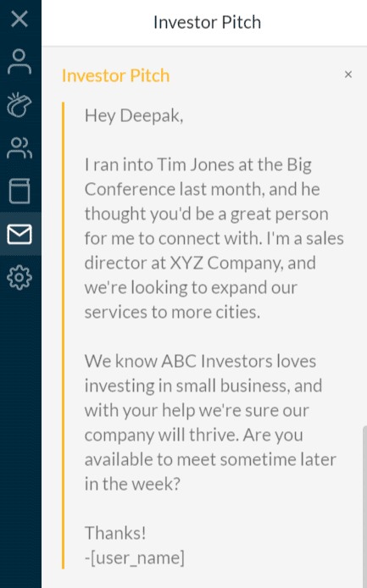Dismiss the Investor Pitch template with small ×
Image resolution: width=367 pixels, height=588 pixels.
coord(348,75)
